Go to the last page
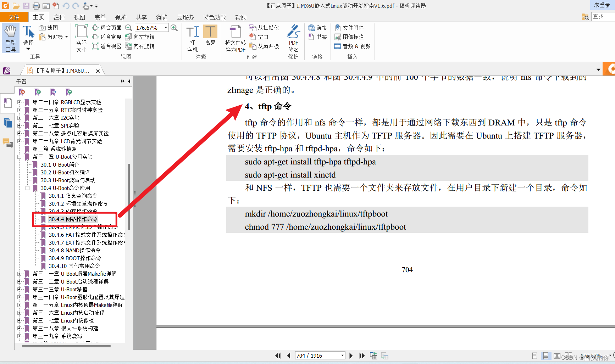 (362, 355)
